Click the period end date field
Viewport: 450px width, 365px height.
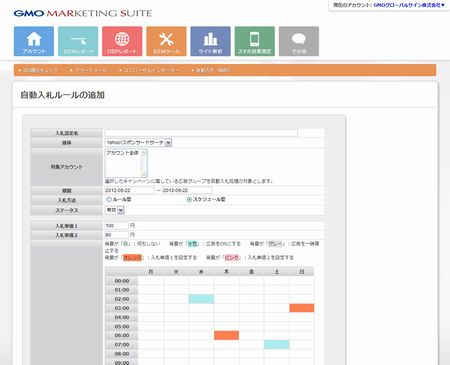(187, 190)
